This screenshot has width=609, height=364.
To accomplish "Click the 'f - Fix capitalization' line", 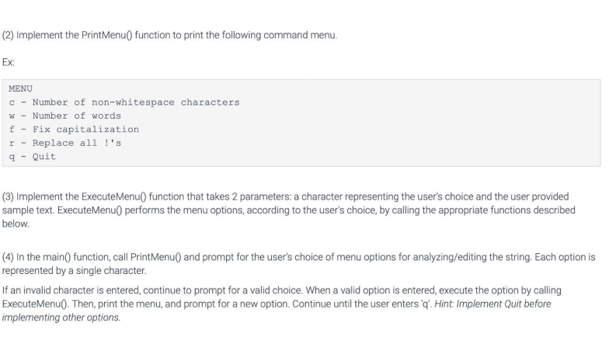I will tap(74, 130).
